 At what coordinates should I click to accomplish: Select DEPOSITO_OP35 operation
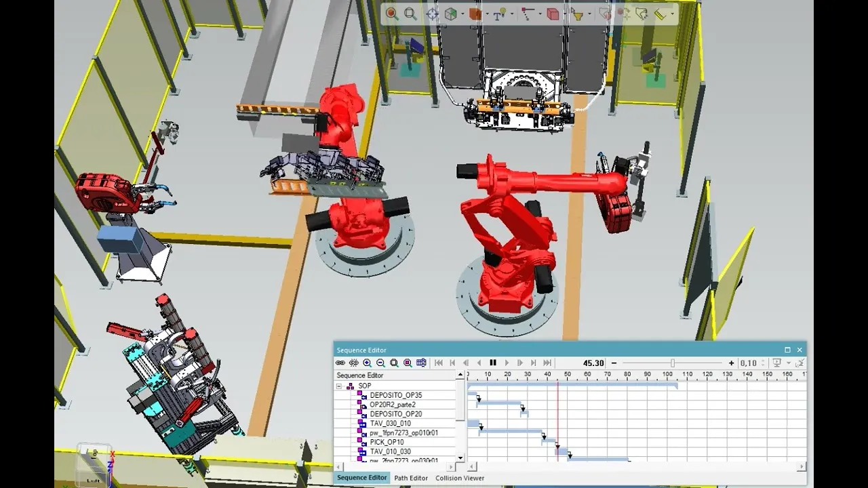coord(396,395)
